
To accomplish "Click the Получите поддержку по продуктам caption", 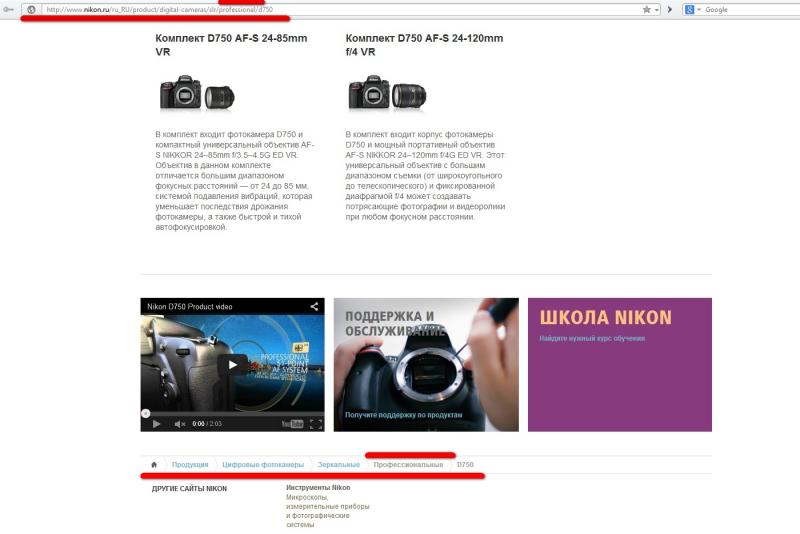I will (x=404, y=415).
